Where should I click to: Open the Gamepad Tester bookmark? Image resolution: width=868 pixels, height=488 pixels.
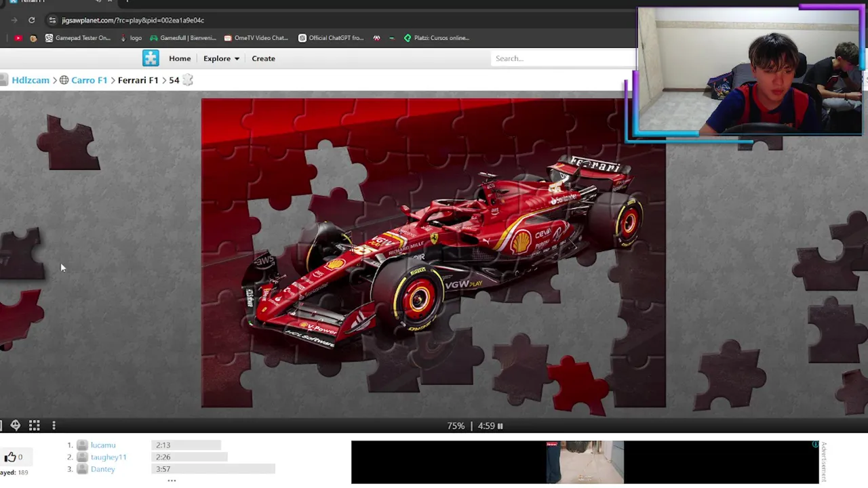click(x=77, y=38)
